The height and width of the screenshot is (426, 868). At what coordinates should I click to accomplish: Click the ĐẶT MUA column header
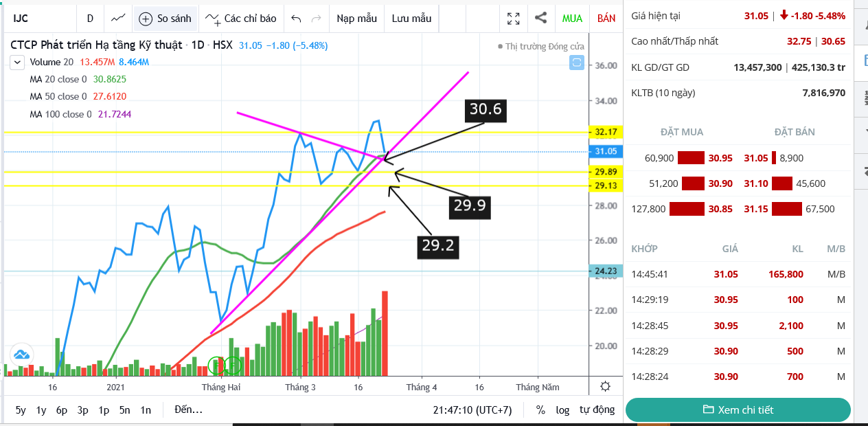(x=681, y=132)
